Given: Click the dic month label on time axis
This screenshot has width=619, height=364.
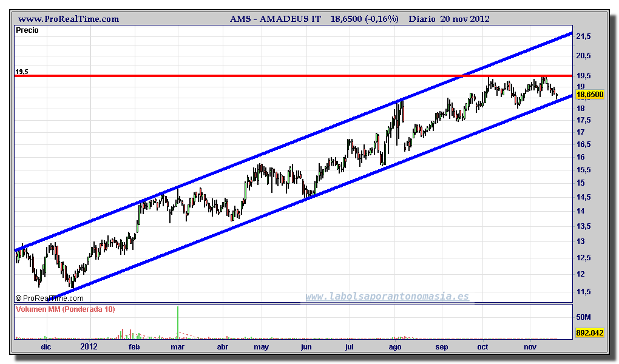Looking at the screenshot, I should click(x=46, y=347).
